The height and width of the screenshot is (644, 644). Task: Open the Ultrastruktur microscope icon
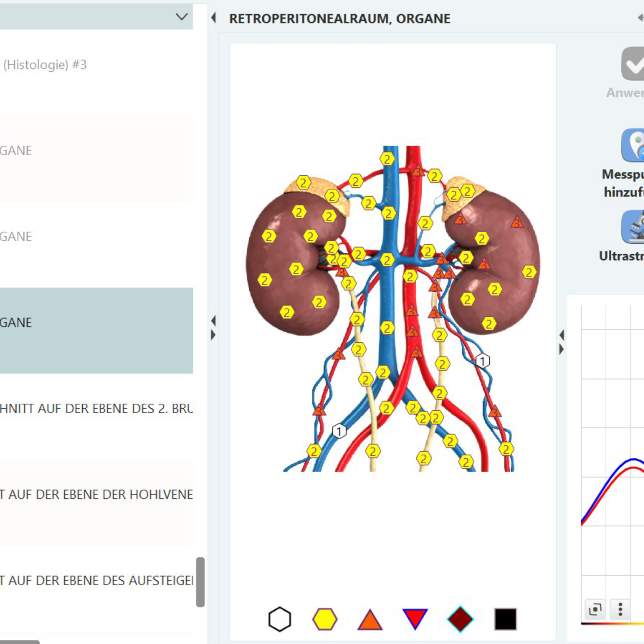633,227
